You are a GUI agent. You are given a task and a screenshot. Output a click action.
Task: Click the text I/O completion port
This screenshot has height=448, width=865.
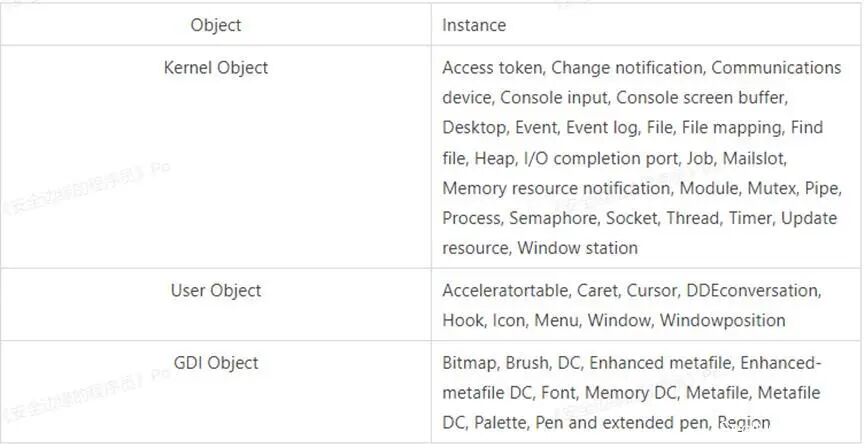(601, 158)
